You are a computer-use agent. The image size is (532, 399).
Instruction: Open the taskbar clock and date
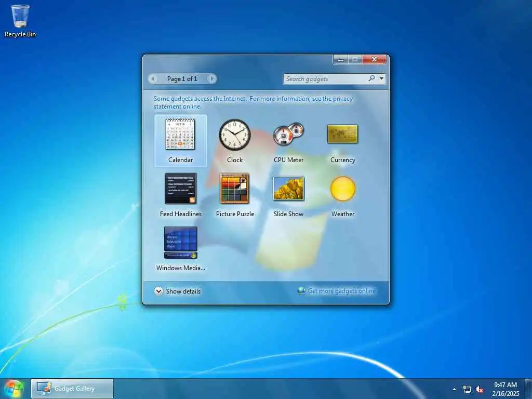tap(506, 389)
